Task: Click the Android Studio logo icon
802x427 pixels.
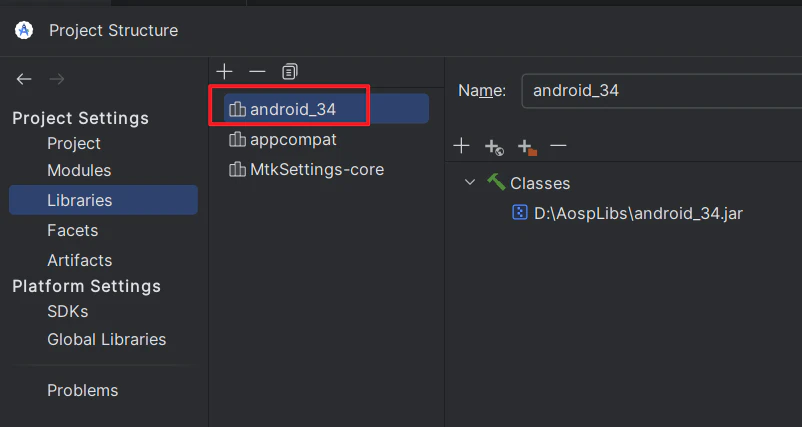Action: point(24,30)
